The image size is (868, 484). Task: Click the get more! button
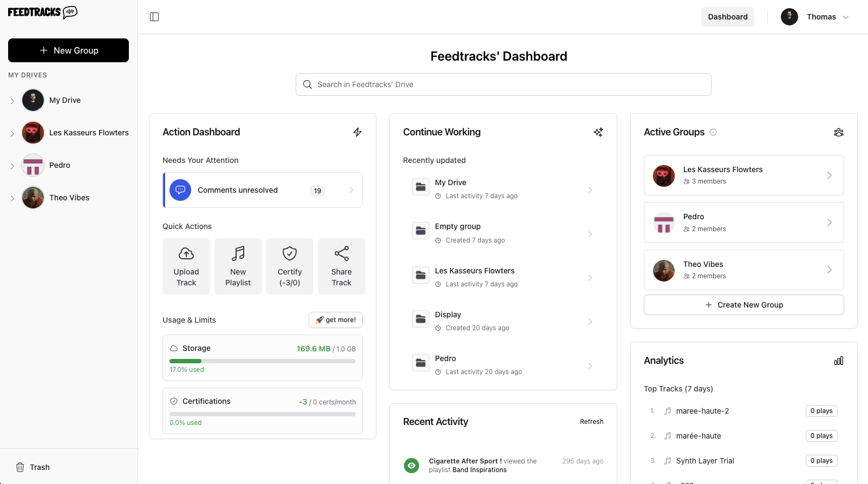pyautogui.click(x=336, y=320)
